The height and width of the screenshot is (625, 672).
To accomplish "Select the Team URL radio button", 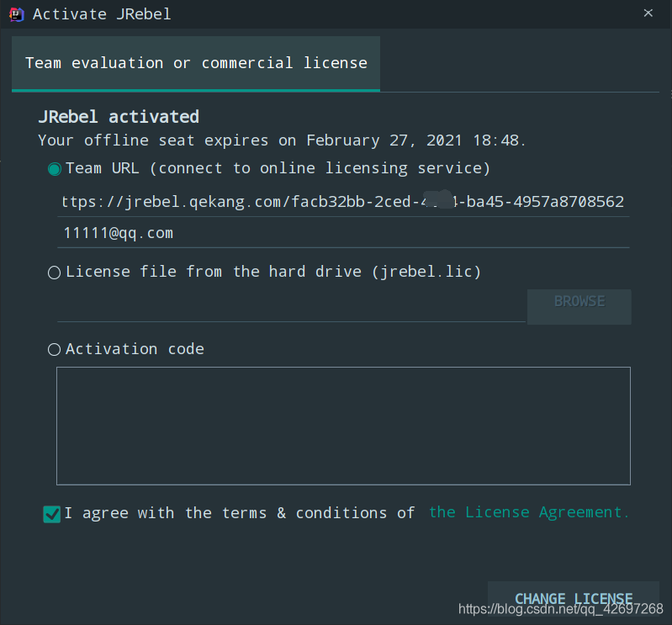I will tap(55, 169).
